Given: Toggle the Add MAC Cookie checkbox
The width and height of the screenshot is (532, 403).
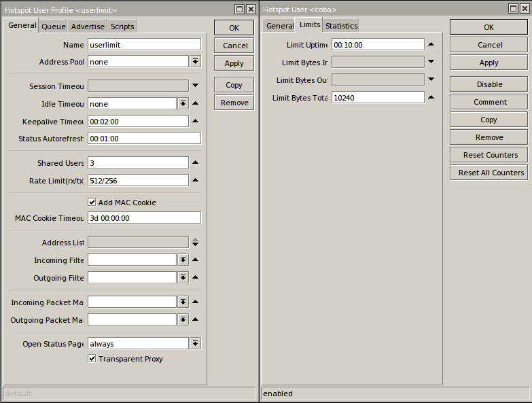Looking at the screenshot, I should 92,202.
